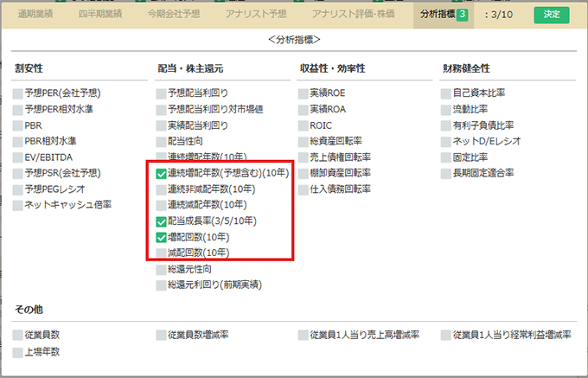This screenshot has width=588, height=378.
Task: Tick the 上場年数 checkbox
Action: coord(17,353)
